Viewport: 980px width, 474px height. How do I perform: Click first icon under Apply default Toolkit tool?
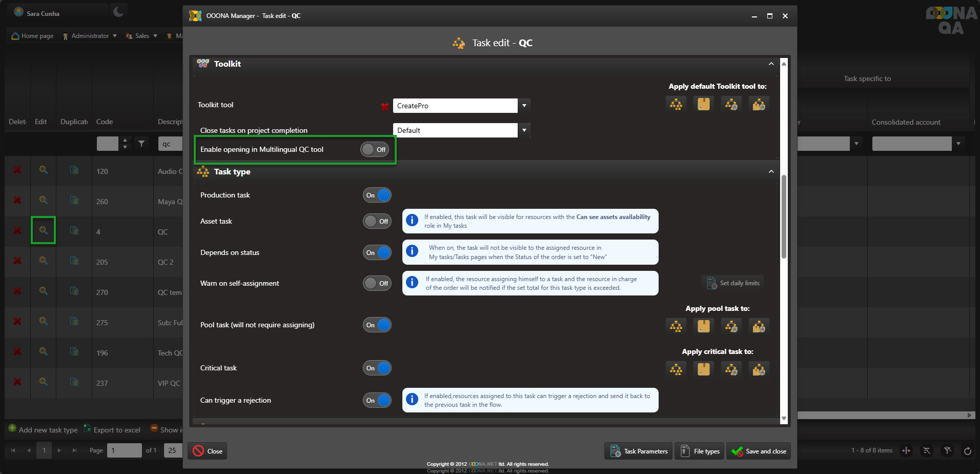pyautogui.click(x=676, y=105)
